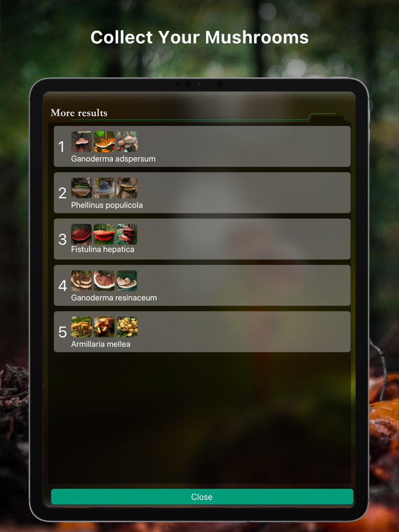Viewport: 399px width, 532px height.
Task: Open first thumbnail of Ganoderma adspersum
Action: click(82, 141)
